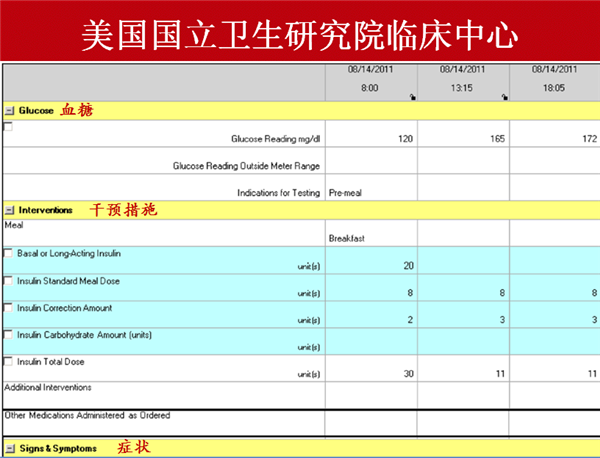Click the Pre-meal indication cell
600x458 pixels.
click(371, 187)
